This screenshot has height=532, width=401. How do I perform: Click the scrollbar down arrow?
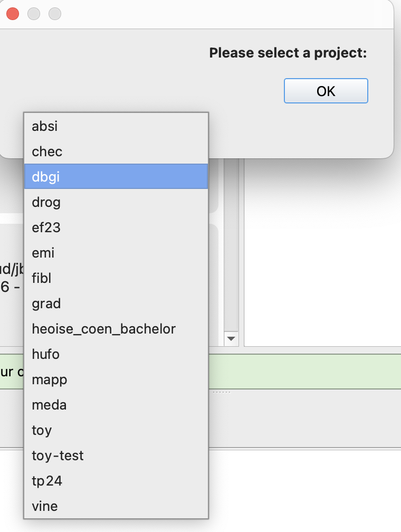232,338
